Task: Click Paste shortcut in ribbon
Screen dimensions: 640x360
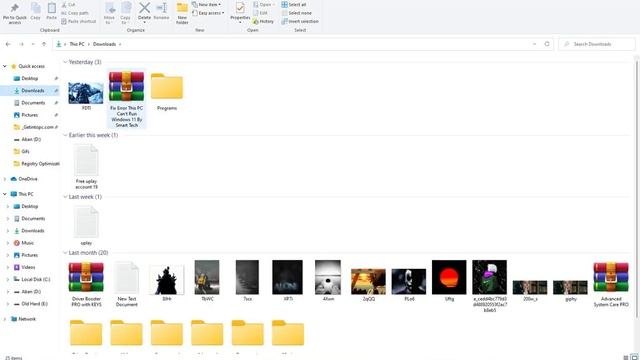Action: coord(78,21)
